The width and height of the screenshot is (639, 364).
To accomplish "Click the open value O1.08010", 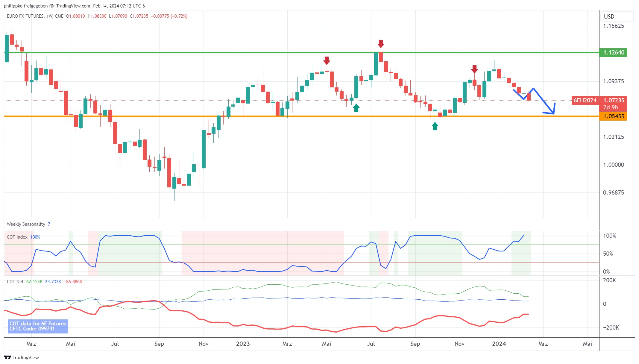I will tap(75, 16).
